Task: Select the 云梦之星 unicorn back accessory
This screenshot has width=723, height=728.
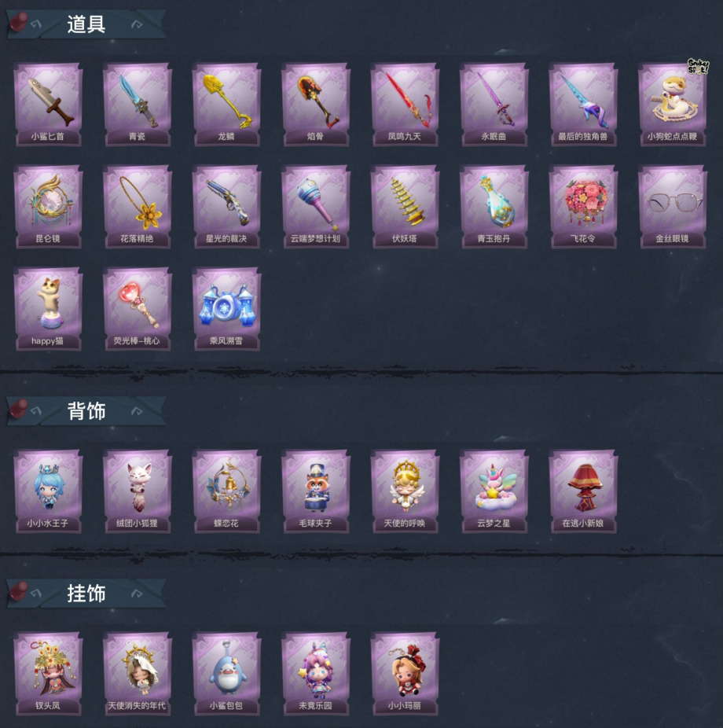Action: 494,491
